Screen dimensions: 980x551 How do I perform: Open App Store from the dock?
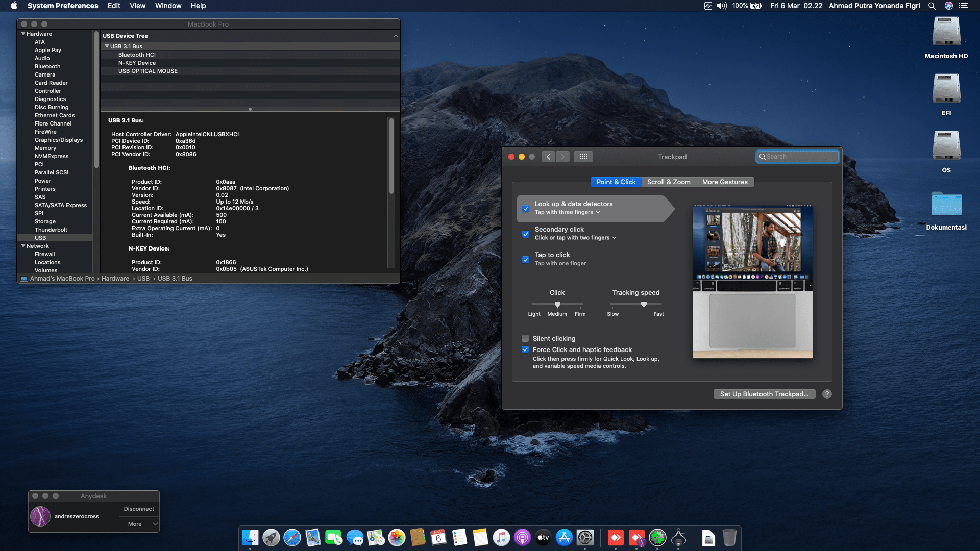click(564, 537)
